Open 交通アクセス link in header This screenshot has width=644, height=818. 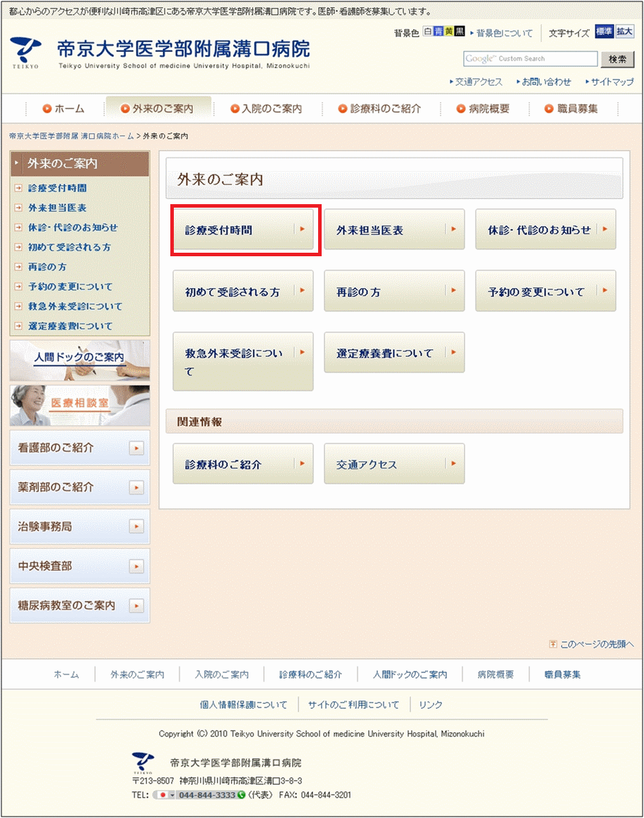[479, 82]
